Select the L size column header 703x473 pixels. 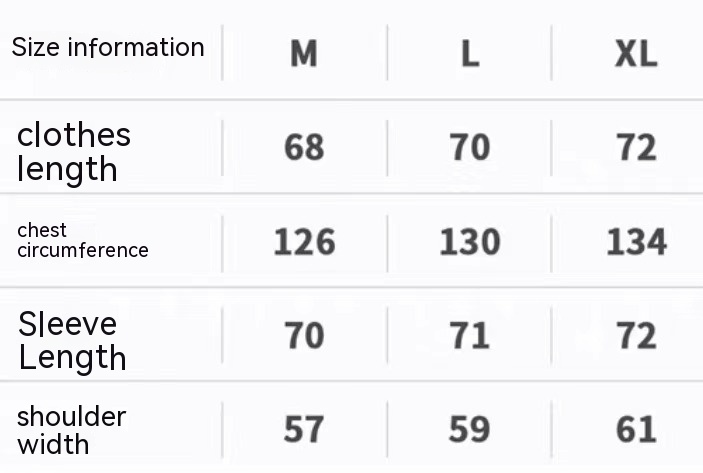pos(469,54)
